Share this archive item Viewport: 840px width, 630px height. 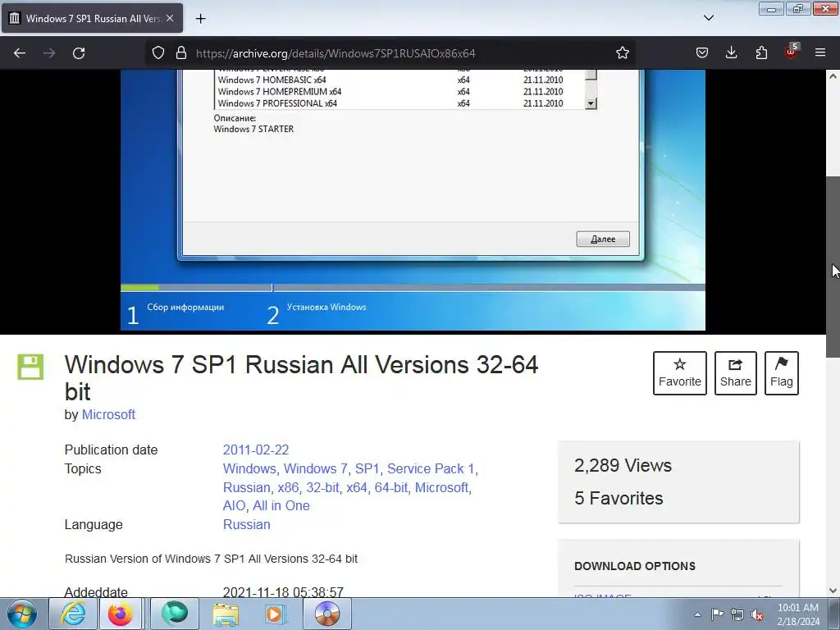736,373
